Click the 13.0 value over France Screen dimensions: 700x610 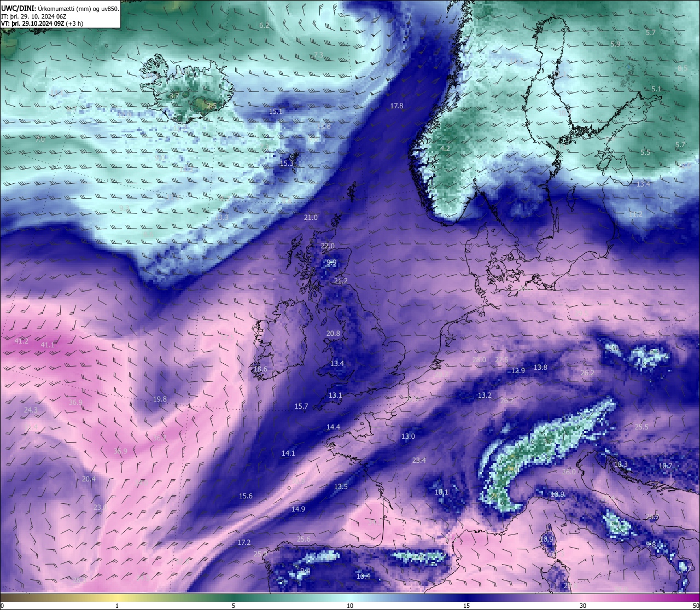click(x=408, y=436)
